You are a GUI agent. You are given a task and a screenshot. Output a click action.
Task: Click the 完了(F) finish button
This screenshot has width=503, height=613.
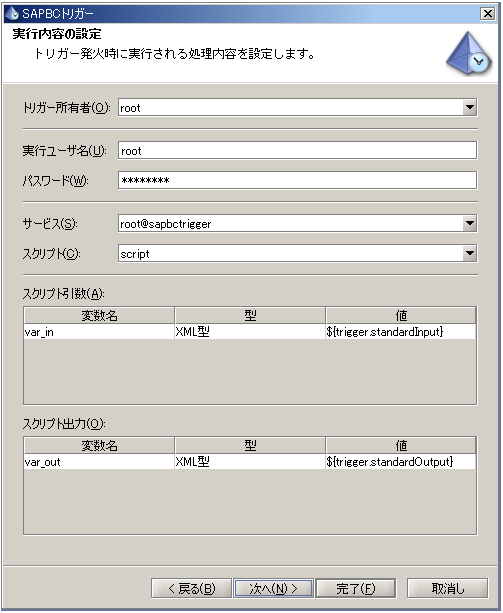click(356, 588)
